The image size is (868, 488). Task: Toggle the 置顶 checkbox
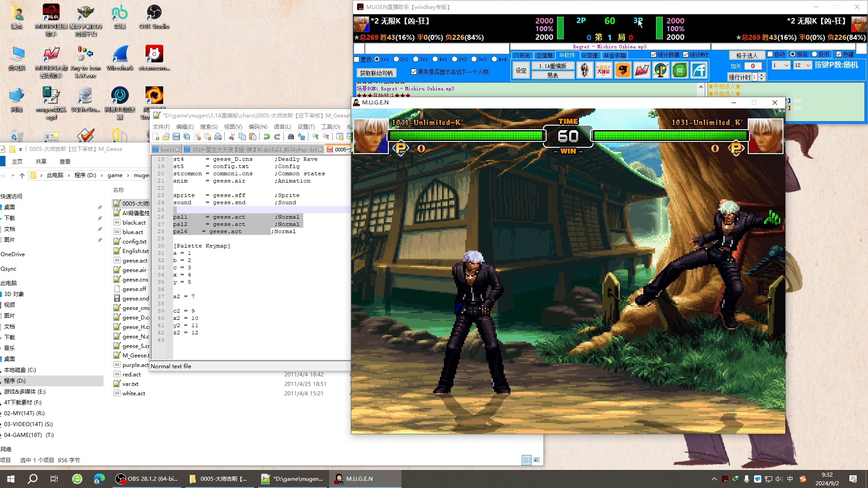click(x=357, y=59)
